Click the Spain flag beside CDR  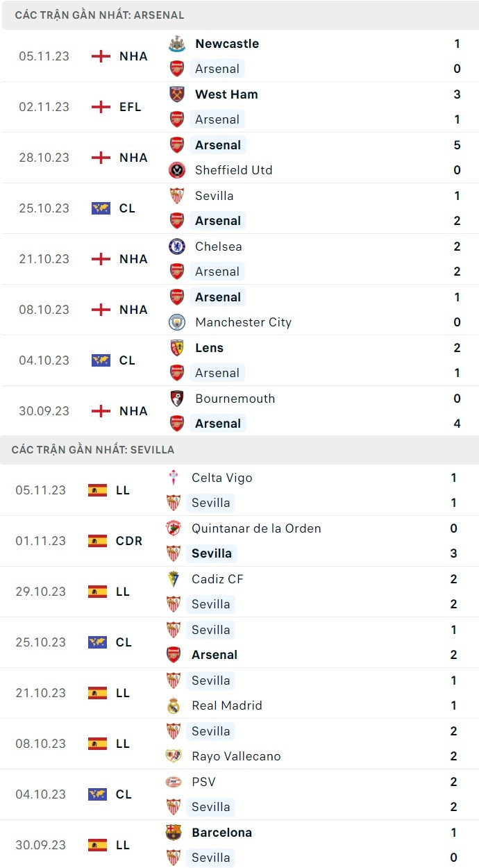click(98, 541)
